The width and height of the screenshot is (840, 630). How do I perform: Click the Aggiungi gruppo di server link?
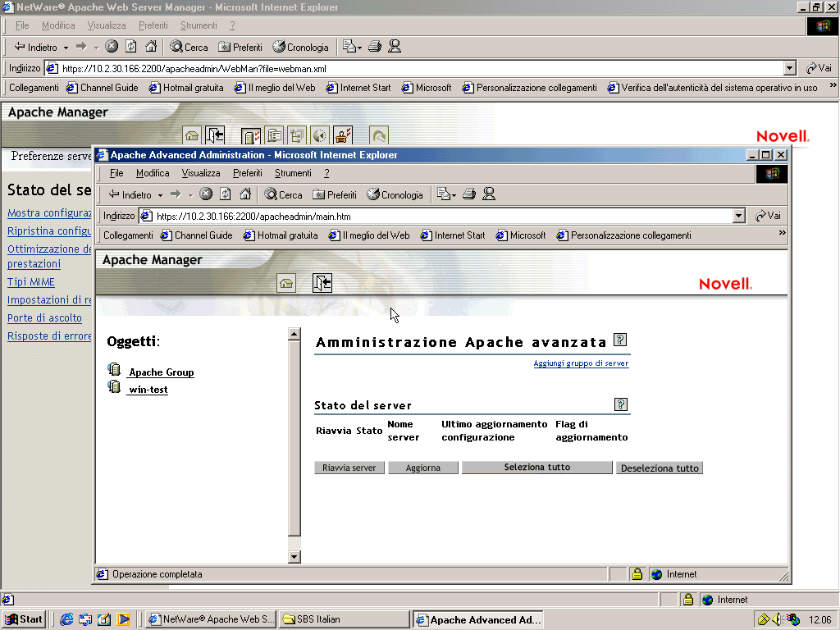pyautogui.click(x=582, y=363)
